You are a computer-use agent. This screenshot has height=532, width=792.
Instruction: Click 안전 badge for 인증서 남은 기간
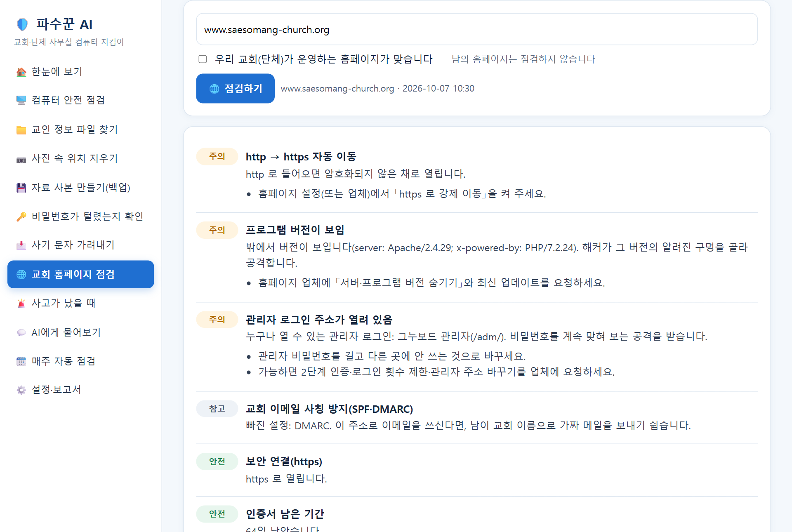pyautogui.click(x=217, y=514)
